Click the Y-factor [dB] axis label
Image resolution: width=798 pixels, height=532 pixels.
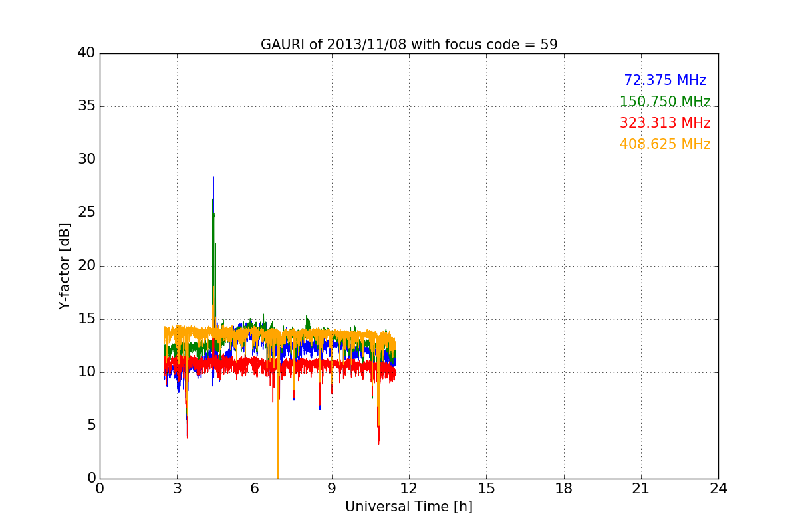click(x=65, y=266)
